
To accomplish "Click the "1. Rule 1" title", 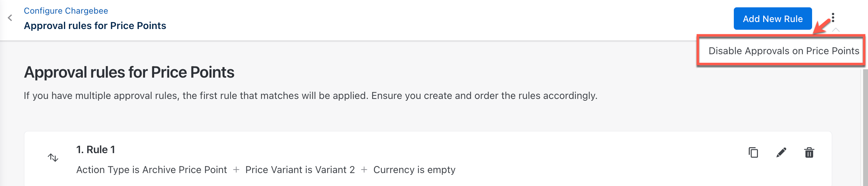I will click(x=95, y=150).
